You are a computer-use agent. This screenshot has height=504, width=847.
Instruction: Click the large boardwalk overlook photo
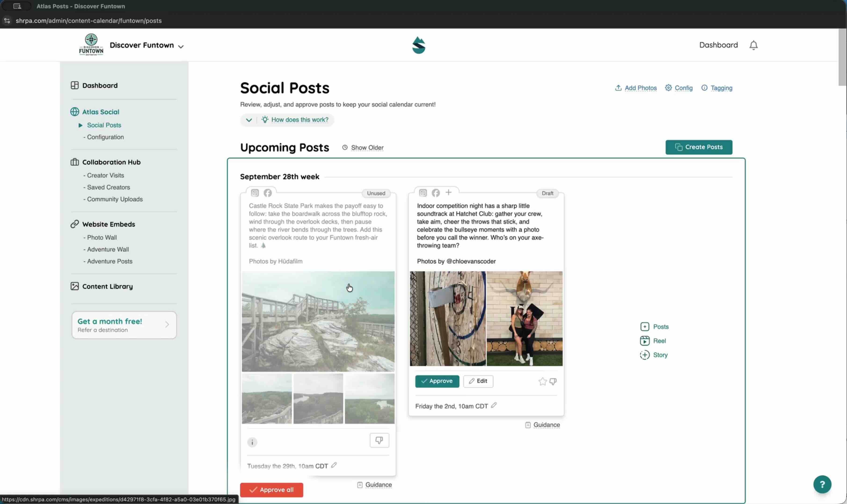[x=318, y=321]
